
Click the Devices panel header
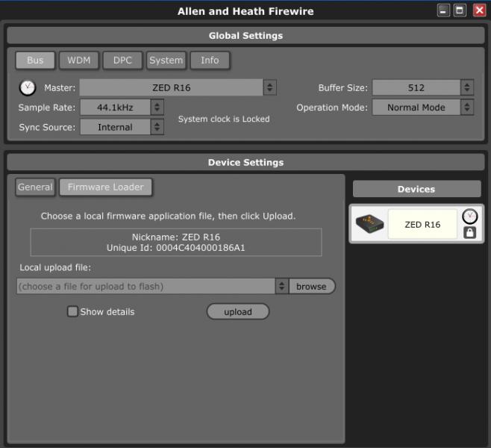(416, 189)
